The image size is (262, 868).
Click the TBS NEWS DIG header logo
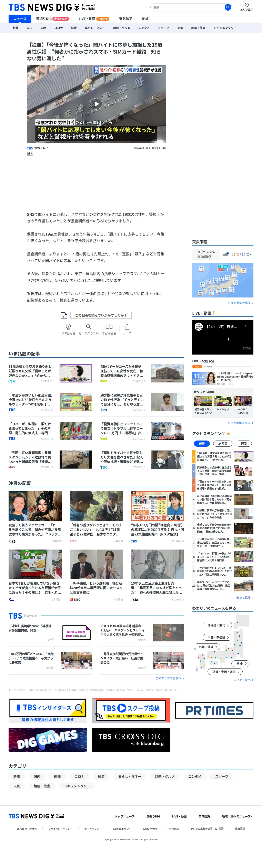point(51,7)
